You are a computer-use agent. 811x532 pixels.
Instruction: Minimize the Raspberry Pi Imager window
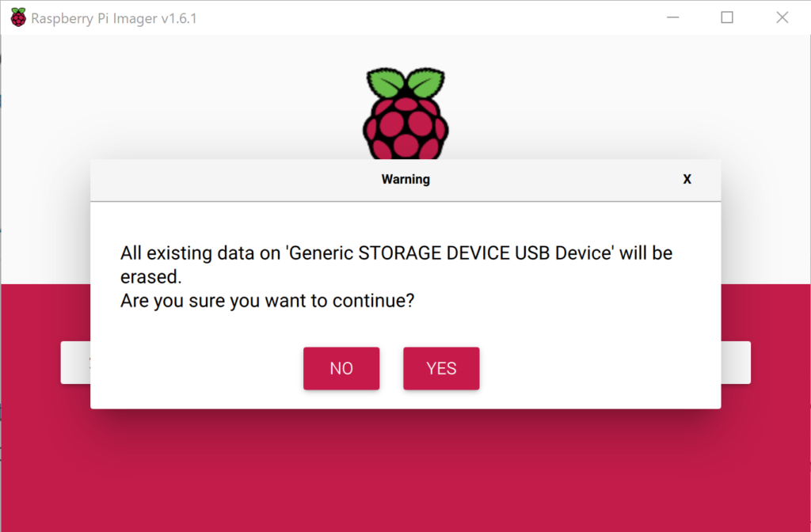pyautogui.click(x=672, y=17)
